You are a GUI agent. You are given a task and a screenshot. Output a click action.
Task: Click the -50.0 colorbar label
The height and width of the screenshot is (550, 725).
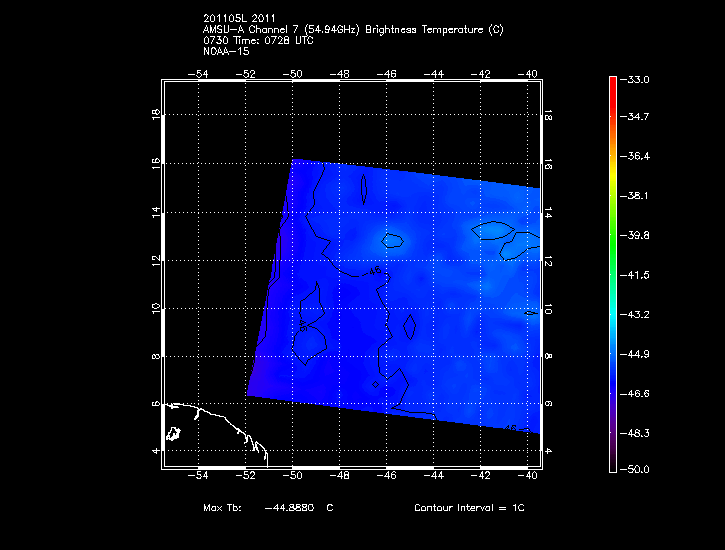click(637, 469)
